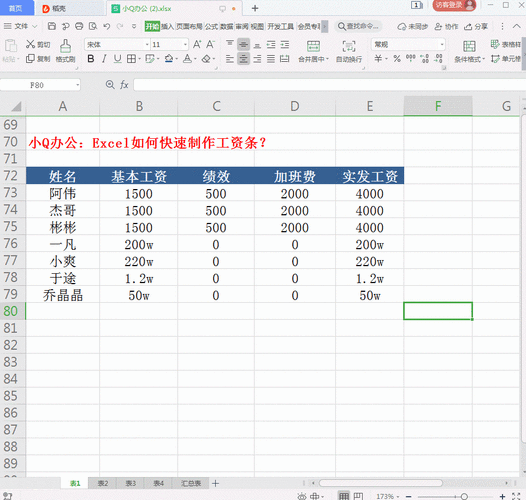Click font color A swatch
526x500 pixels.
coord(188,59)
